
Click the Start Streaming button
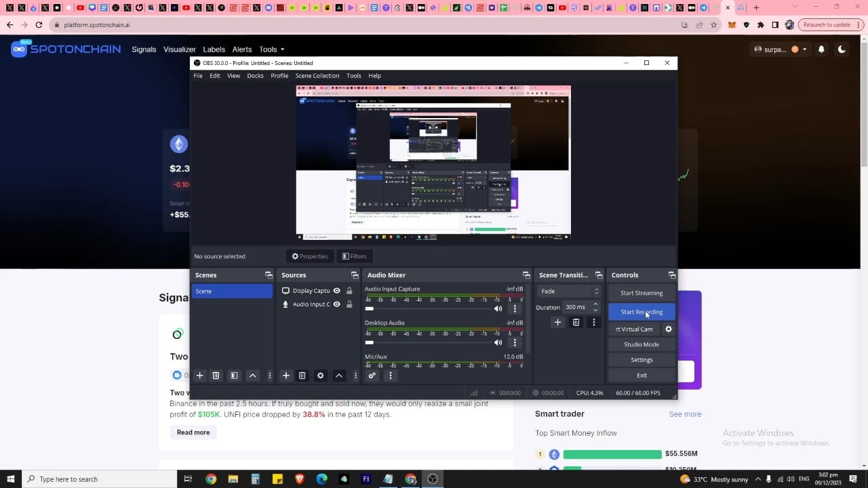pos(642,293)
